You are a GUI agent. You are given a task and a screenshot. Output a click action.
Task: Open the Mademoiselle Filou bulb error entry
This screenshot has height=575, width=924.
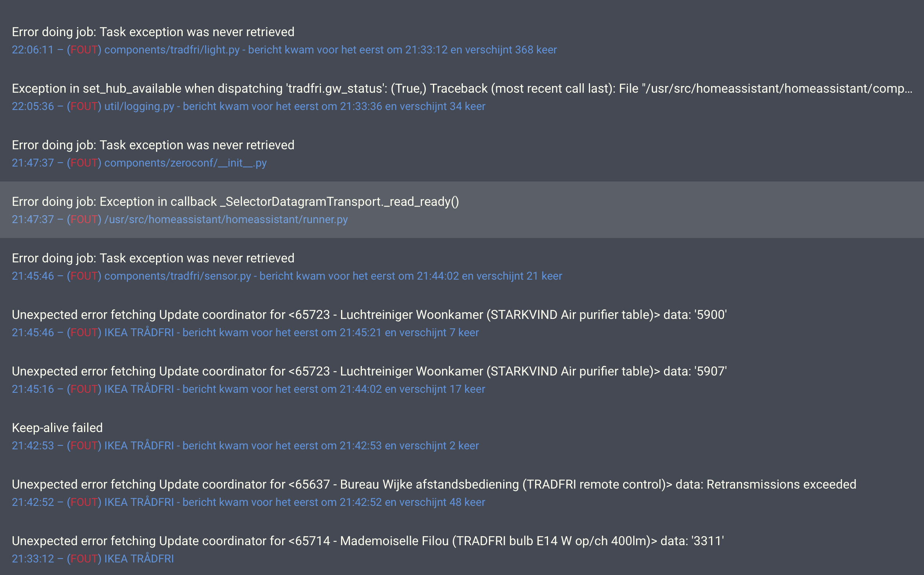coord(368,541)
